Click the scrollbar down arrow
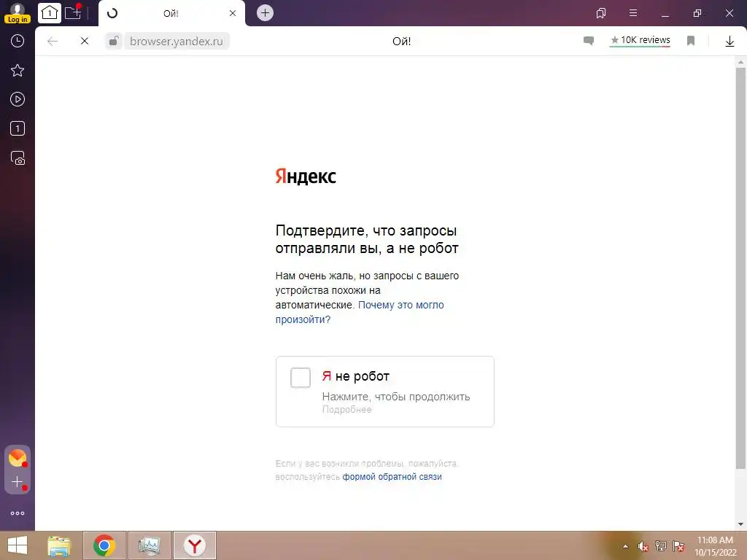 pyautogui.click(x=741, y=524)
